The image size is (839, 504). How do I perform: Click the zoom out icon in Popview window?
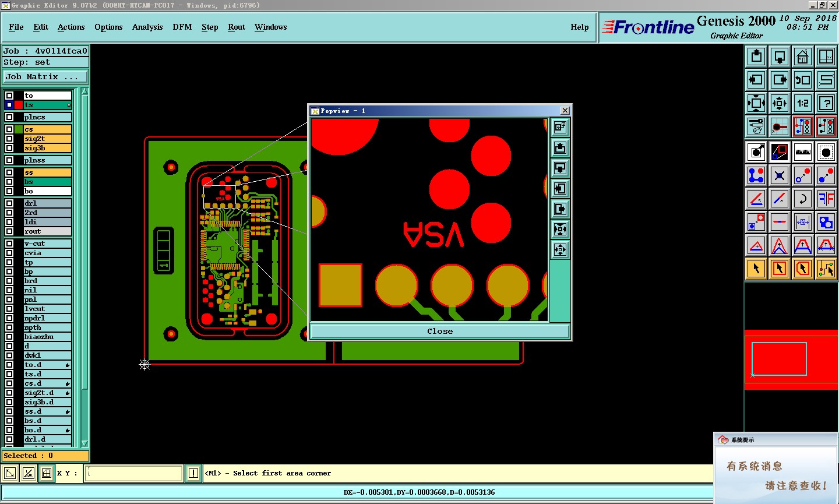point(560,230)
